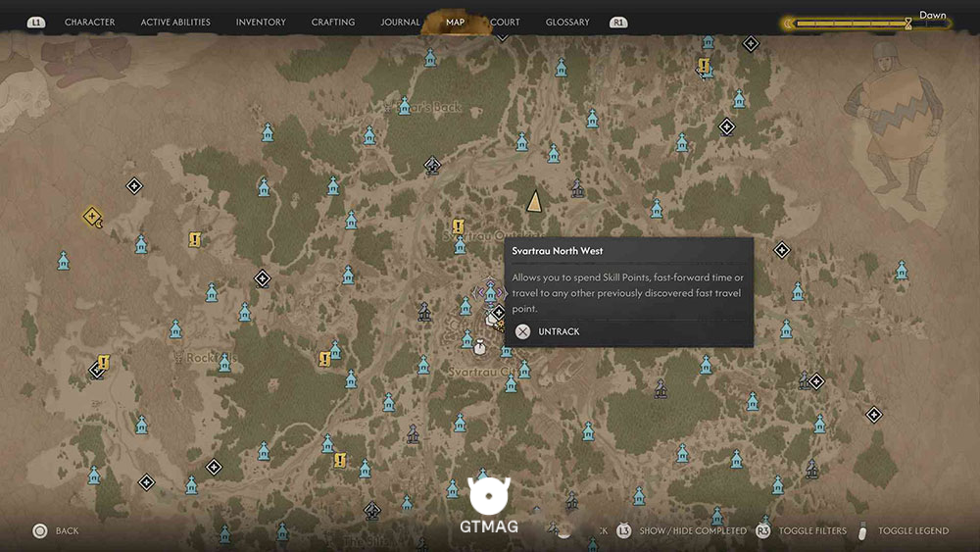Click the L1 previous-tab bumper icon
Screen dimensions: 980x552
point(36,23)
